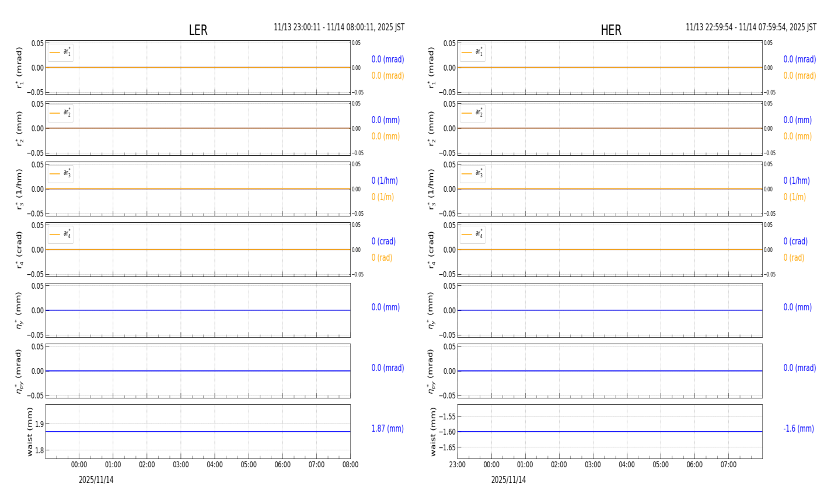Click LER waist (mm) axis label
The height and width of the screenshot is (504, 824).
pos(29,432)
